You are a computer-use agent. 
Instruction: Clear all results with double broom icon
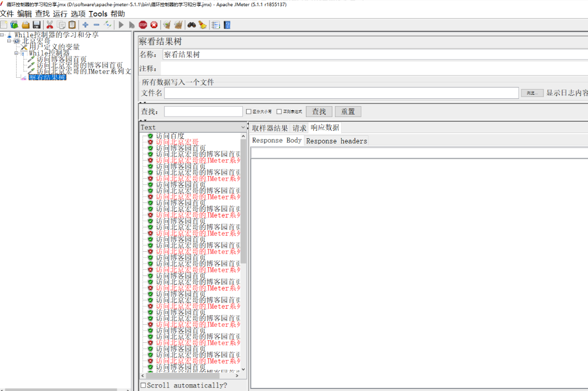178,25
